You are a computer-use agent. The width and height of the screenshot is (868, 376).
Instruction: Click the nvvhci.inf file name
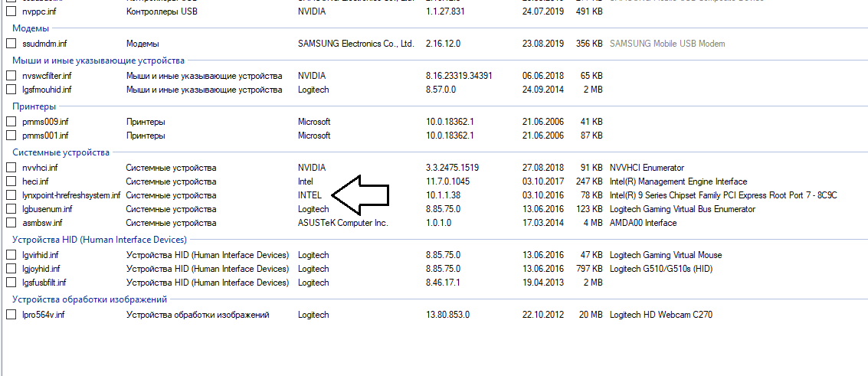40,168
